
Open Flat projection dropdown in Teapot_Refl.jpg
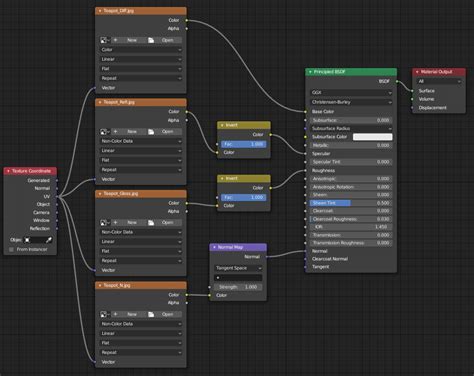point(141,160)
